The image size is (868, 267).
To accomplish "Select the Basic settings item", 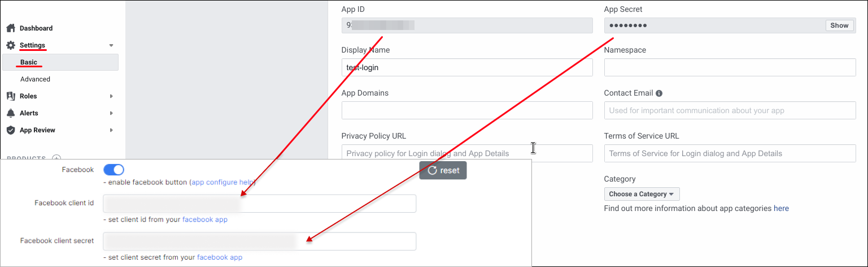I will tap(29, 62).
